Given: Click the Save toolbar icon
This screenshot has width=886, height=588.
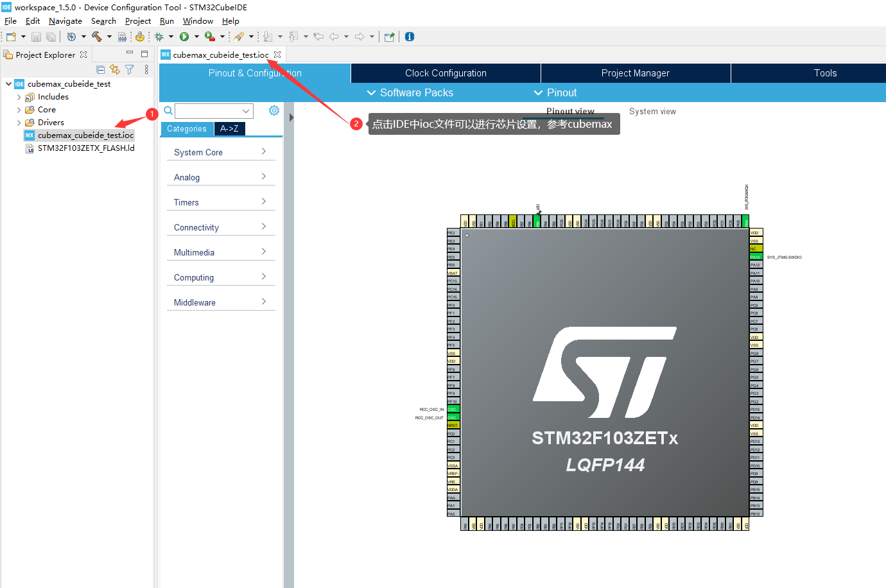Looking at the screenshot, I should [36, 37].
